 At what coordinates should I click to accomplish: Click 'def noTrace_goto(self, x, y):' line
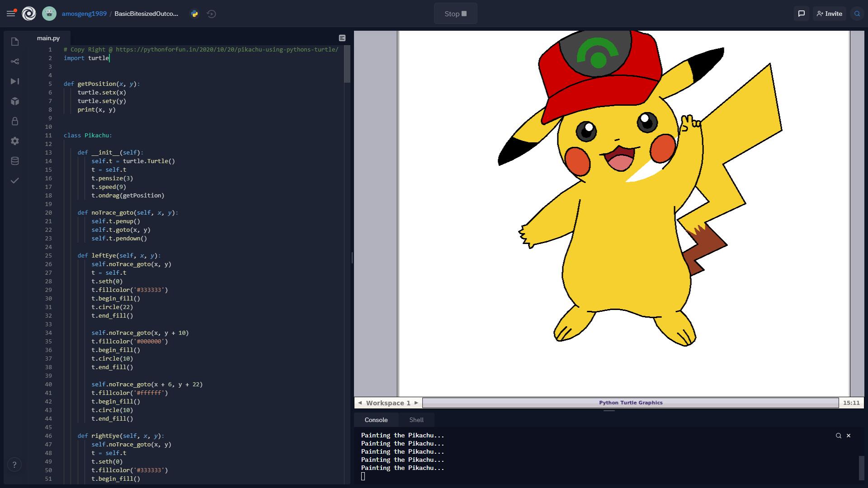pyautogui.click(x=128, y=213)
